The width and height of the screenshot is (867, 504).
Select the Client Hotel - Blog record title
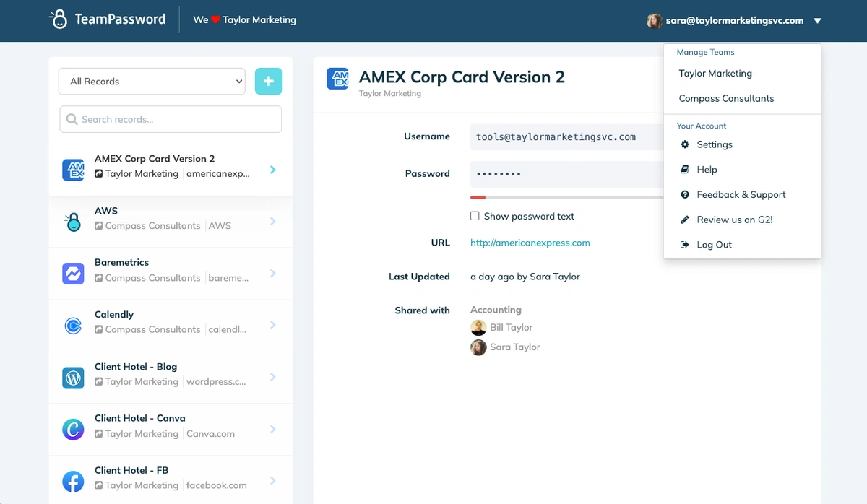coord(136,366)
